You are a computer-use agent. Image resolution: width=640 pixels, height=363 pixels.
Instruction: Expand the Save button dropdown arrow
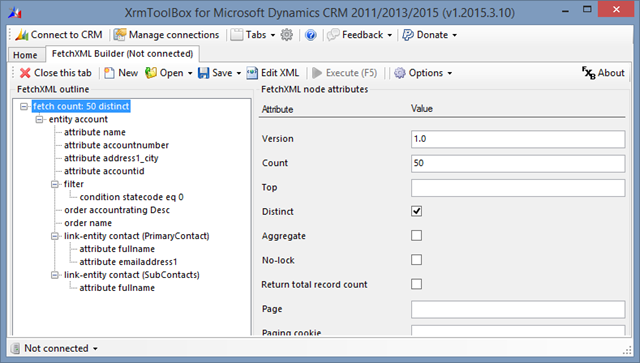tap(239, 73)
